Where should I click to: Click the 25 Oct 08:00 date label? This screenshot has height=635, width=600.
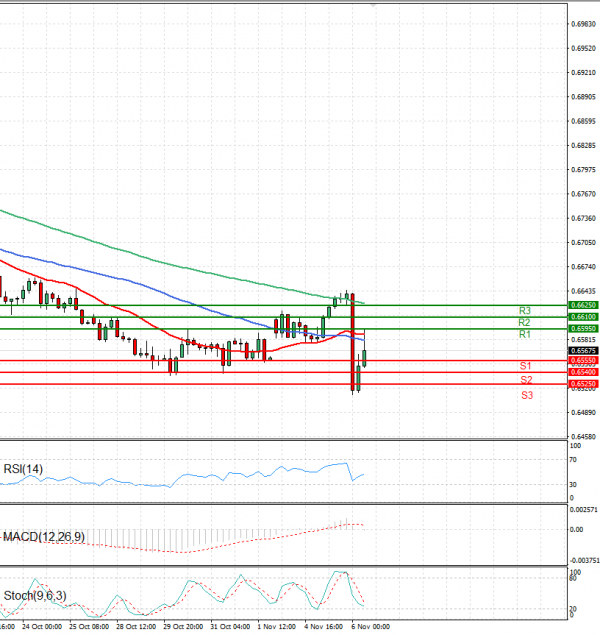tap(89, 627)
